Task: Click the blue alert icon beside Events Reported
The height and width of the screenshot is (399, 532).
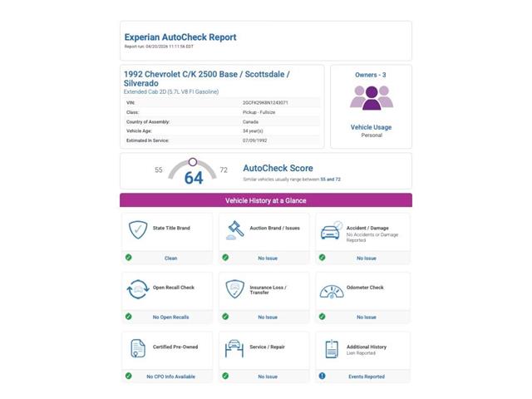Action: pos(322,376)
